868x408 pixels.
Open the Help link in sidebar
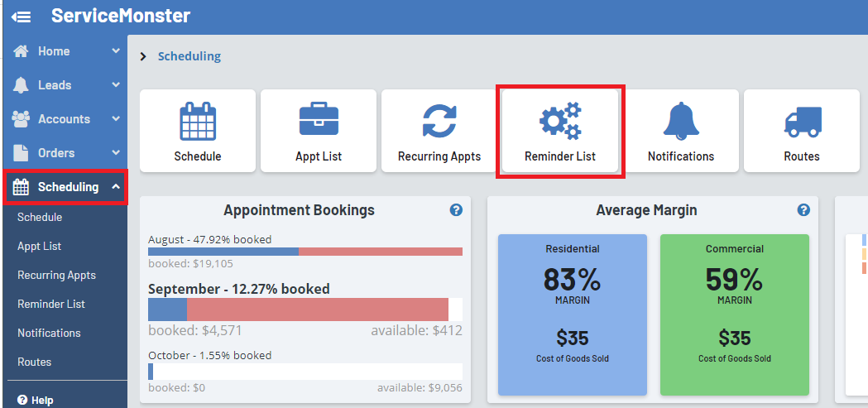click(x=36, y=400)
